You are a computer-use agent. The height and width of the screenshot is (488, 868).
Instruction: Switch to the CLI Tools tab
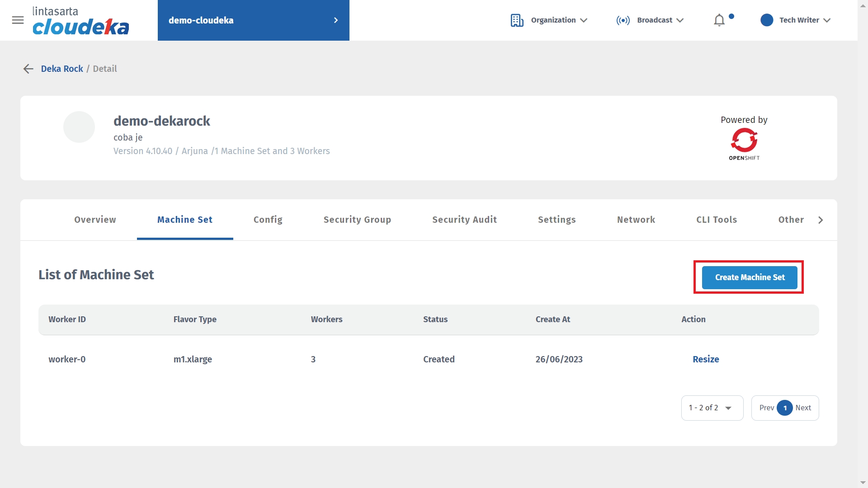[716, 220]
